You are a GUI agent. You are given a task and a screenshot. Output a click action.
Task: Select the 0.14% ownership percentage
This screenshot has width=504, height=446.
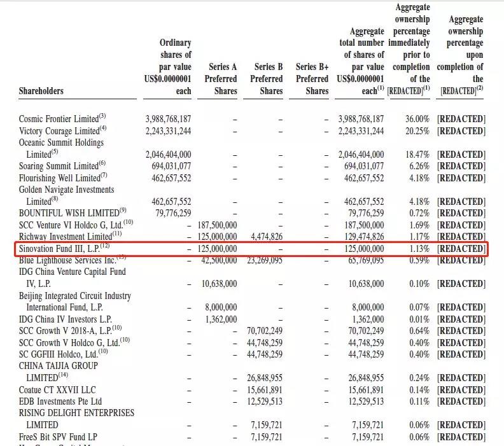click(419, 390)
